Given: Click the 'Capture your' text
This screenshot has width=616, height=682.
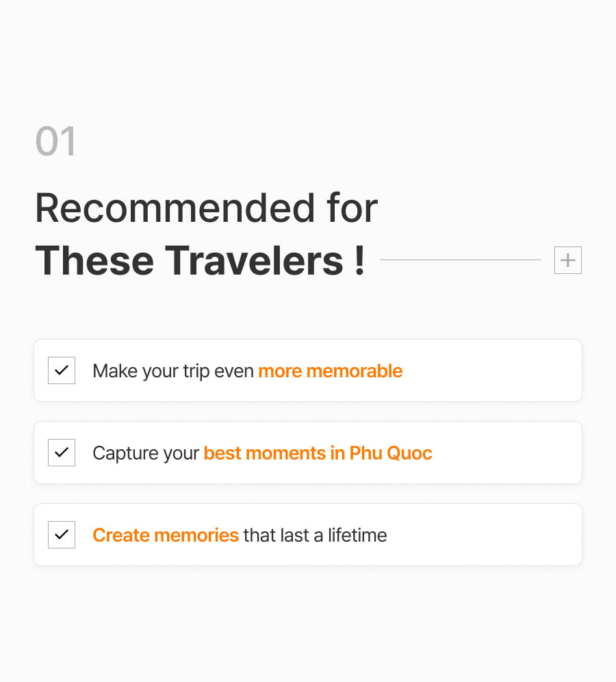Looking at the screenshot, I should tap(146, 454).
